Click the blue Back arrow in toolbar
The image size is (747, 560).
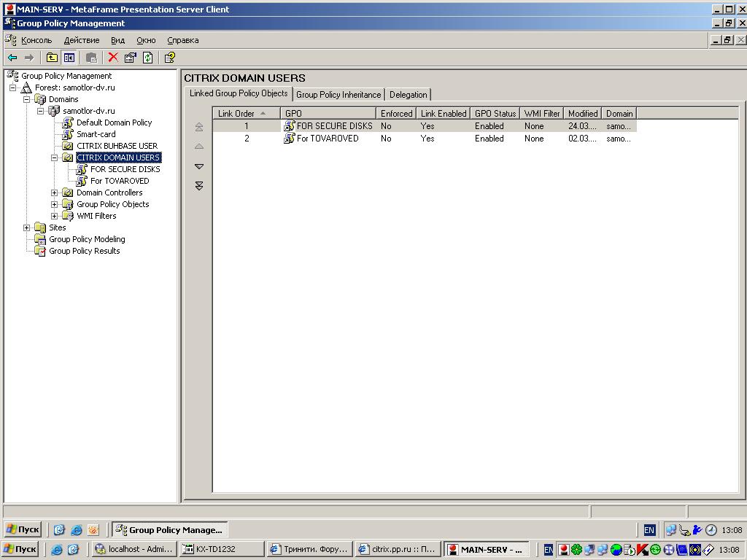point(12,58)
